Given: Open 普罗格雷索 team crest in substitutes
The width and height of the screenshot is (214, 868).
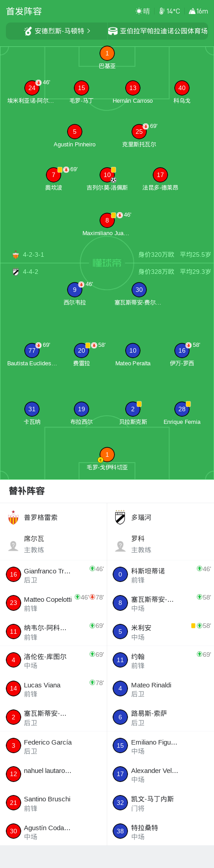Looking at the screenshot, I should [14, 518].
